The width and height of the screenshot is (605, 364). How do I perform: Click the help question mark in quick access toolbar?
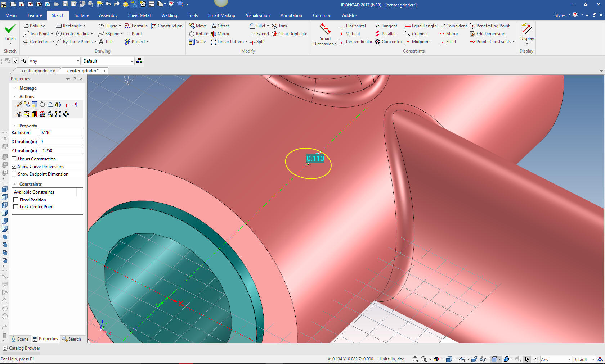[x=171, y=4]
